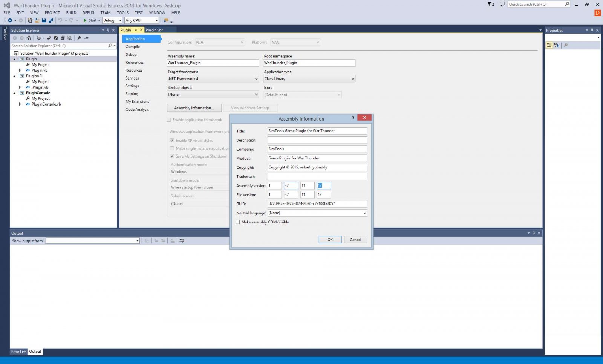Click OK in Assembly Information dialog

(330, 240)
